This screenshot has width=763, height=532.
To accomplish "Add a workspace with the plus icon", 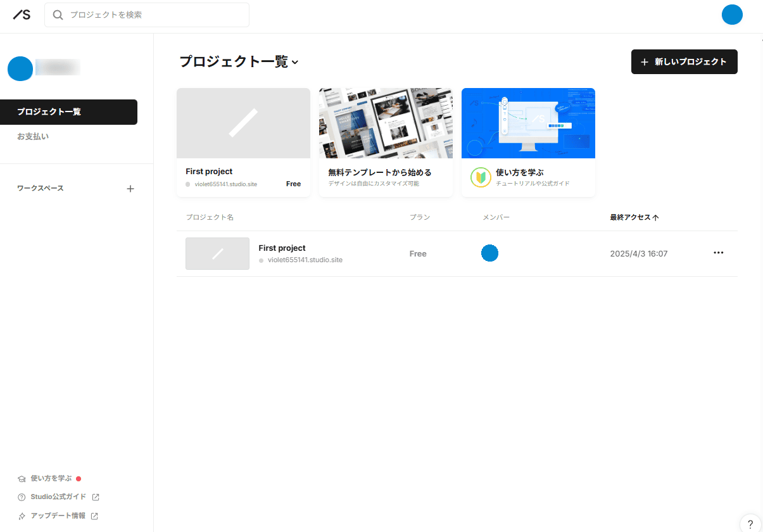I will [x=130, y=189].
